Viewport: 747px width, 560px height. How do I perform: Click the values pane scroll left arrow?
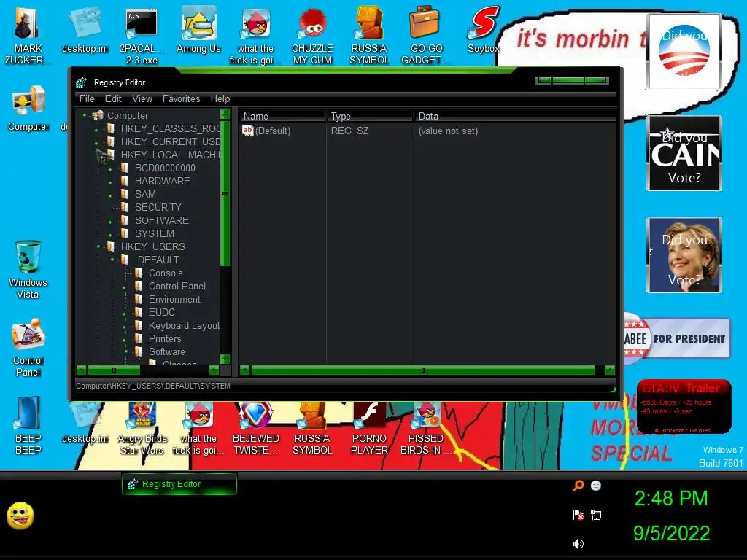click(244, 370)
